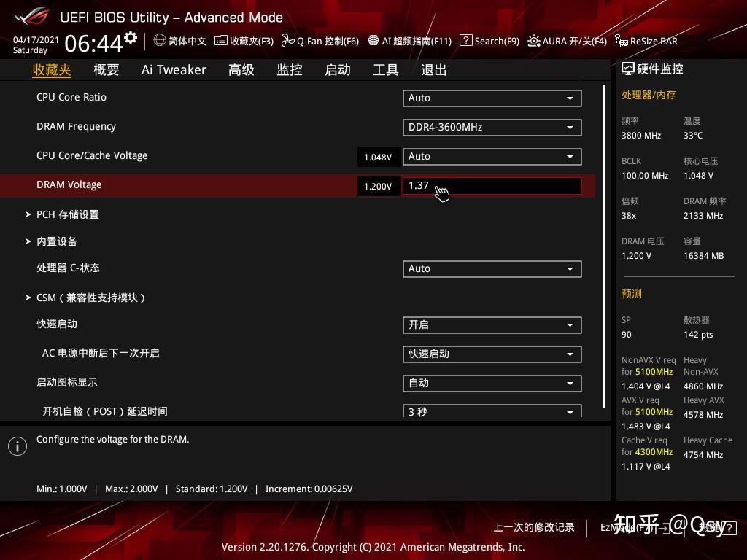Click the 16384 MB capacity value
Screen dimensions: 747x560
(x=704, y=256)
